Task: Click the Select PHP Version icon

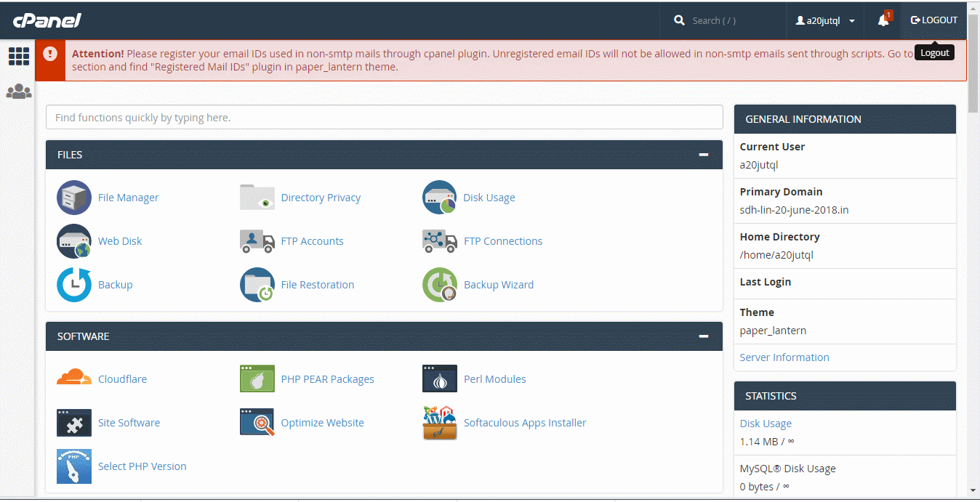Action: tap(74, 466)
